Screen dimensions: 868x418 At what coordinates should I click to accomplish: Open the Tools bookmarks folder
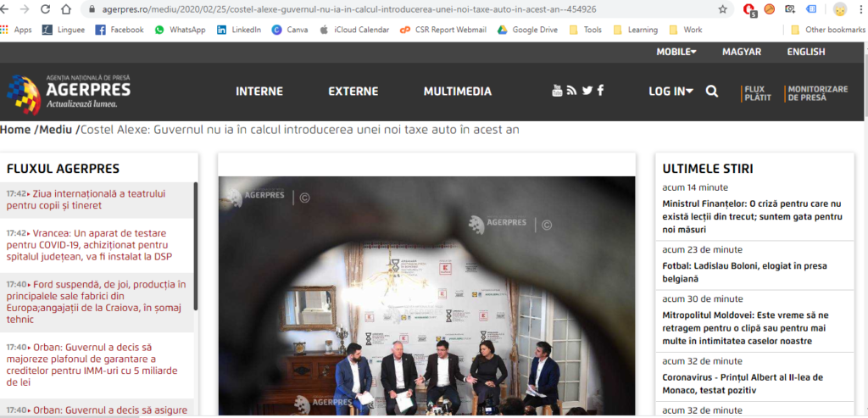tap(585, 30)
